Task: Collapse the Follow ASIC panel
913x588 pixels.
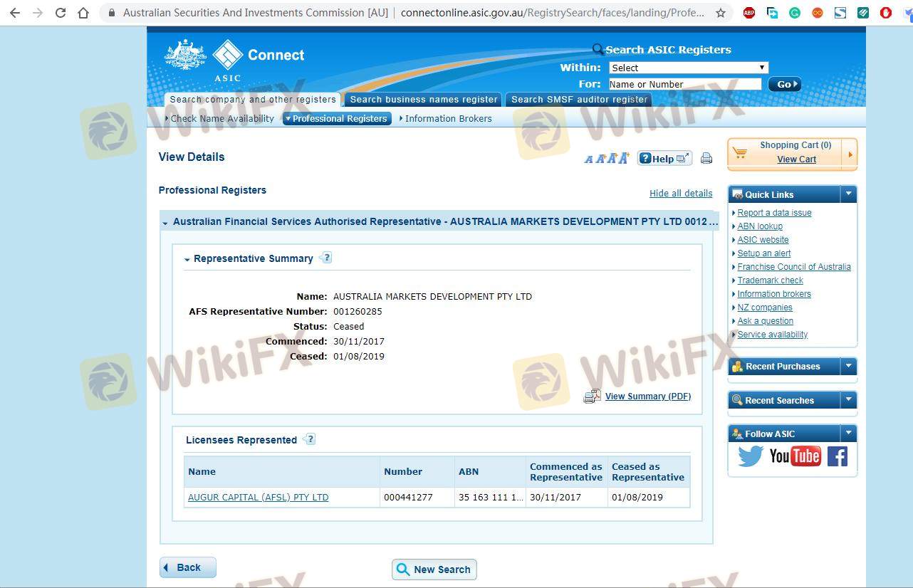Action: 848,434
